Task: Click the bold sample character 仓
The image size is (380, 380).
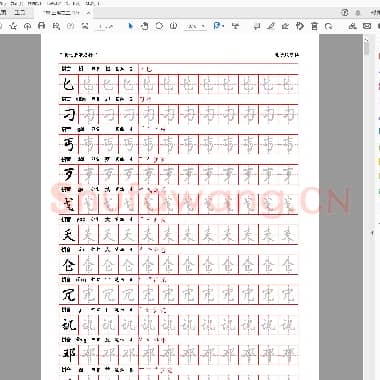Action: [x=69, y=265]
